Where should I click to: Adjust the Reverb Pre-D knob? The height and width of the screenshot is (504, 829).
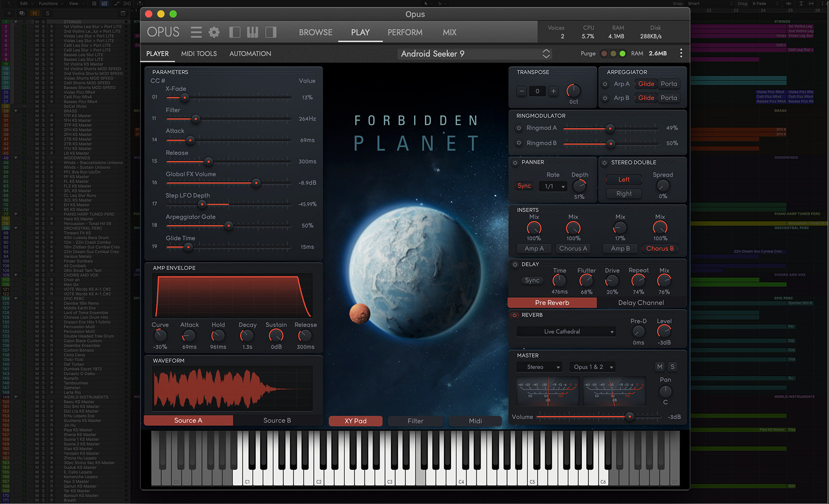[x=638, y=332]
